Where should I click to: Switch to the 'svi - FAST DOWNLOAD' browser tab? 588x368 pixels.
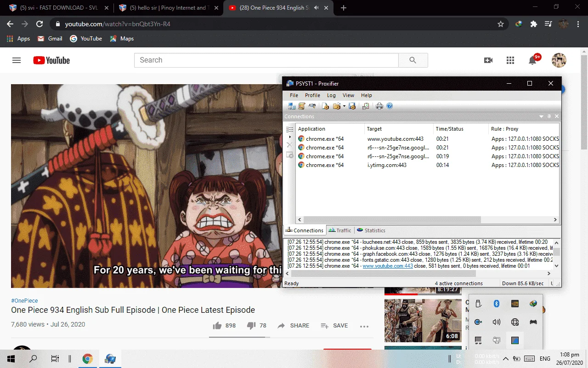58,8
